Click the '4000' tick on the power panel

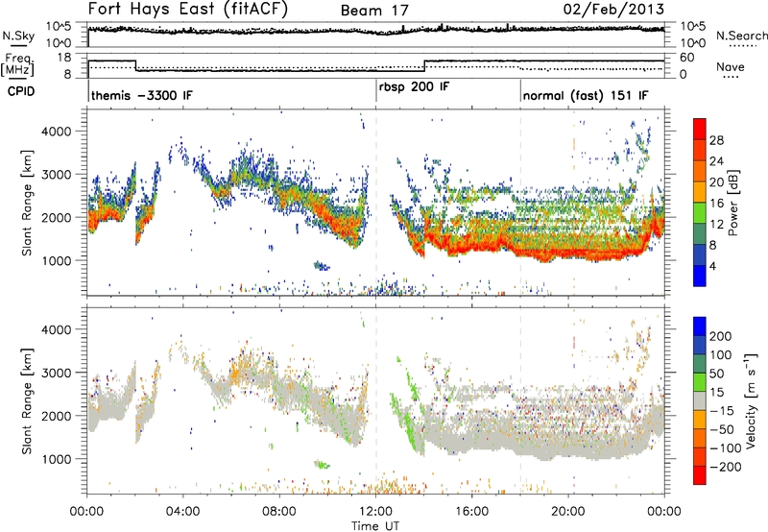(x=56, y=132)
